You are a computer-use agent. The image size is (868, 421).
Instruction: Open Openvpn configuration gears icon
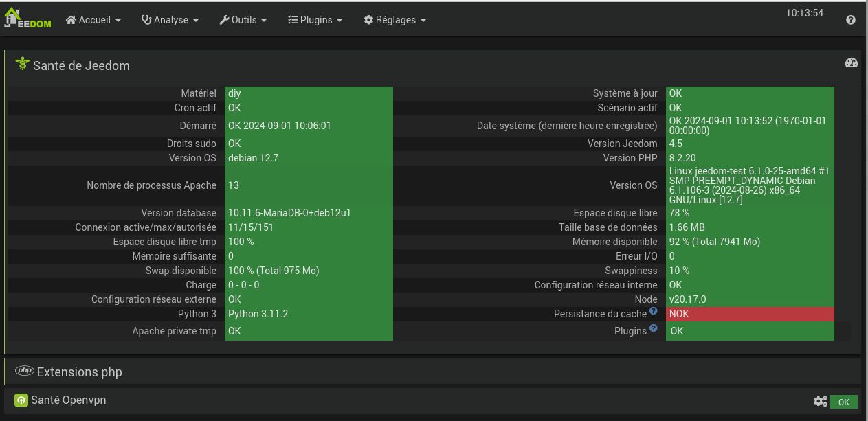tap(820, 402)
